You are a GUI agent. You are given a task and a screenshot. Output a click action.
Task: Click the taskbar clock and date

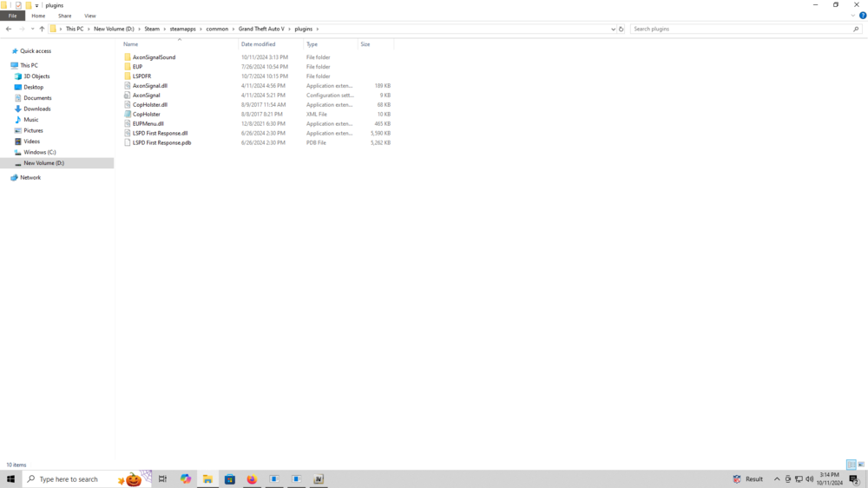[829, 479]
